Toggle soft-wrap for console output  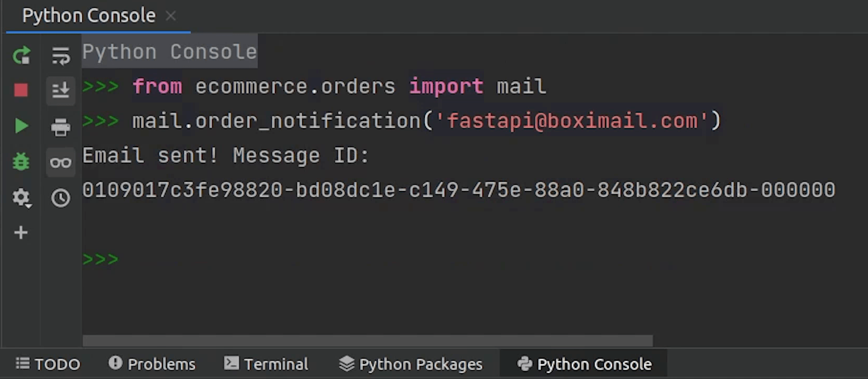(x=61, y=55)
